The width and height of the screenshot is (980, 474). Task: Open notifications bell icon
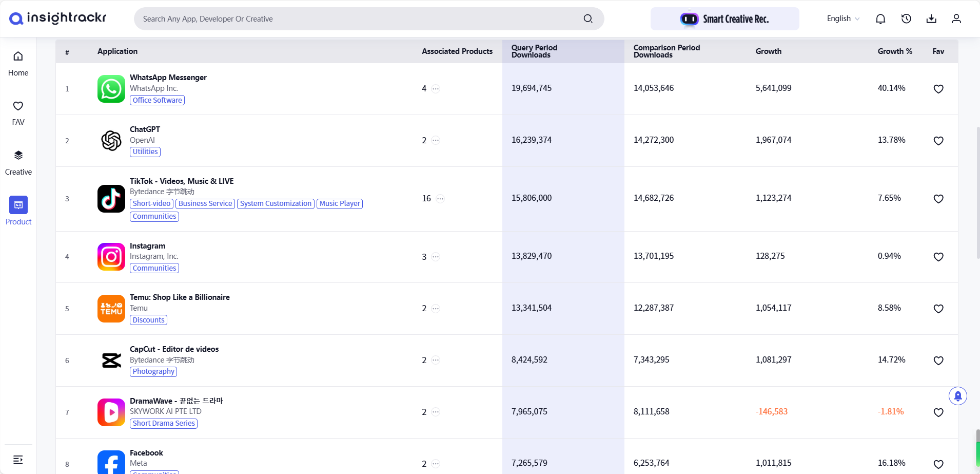[x=880, y=19]
